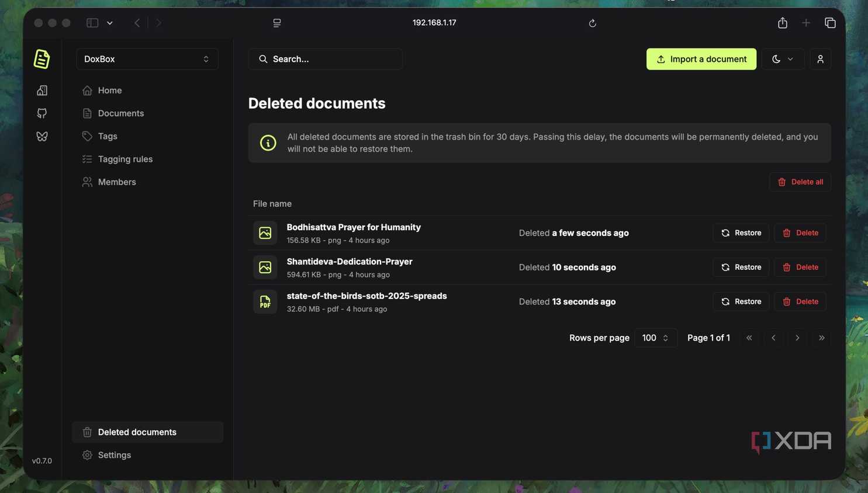Open Bodhisattva Prayer for Humanity file name
This screenshot has width=868, height=493.
(x=354, y=227)
